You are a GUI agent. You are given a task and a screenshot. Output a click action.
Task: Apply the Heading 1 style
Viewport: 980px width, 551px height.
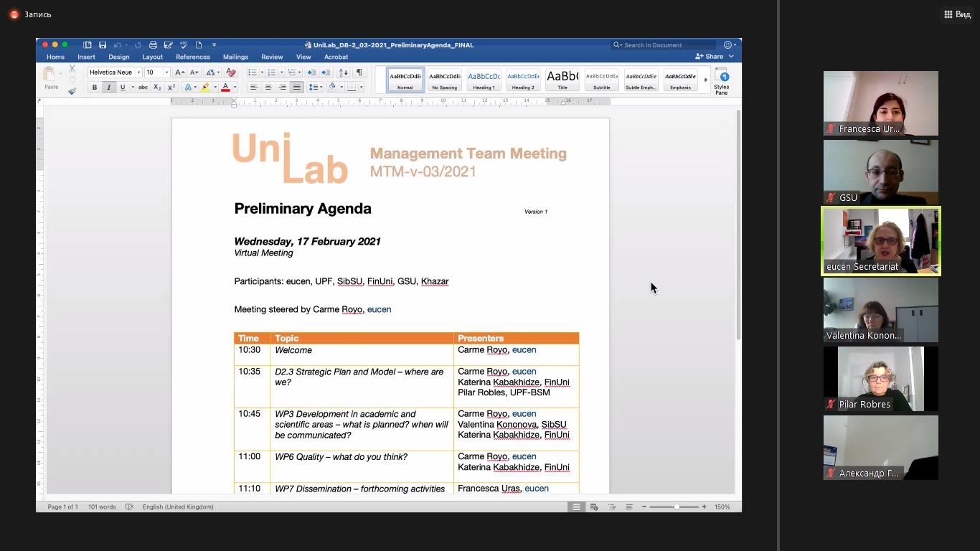tap(484, 80)
